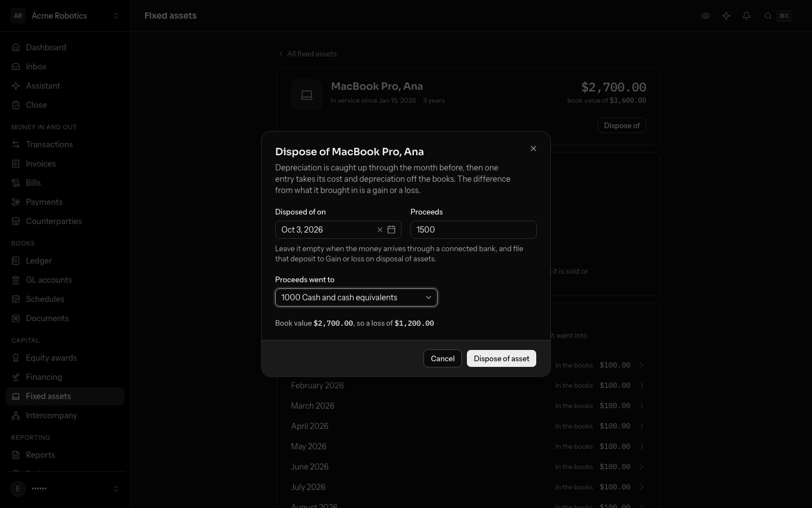Open the Proceeds went to account dropdown
The height and width of the screenshot is (508, 812).
(356, 297)
